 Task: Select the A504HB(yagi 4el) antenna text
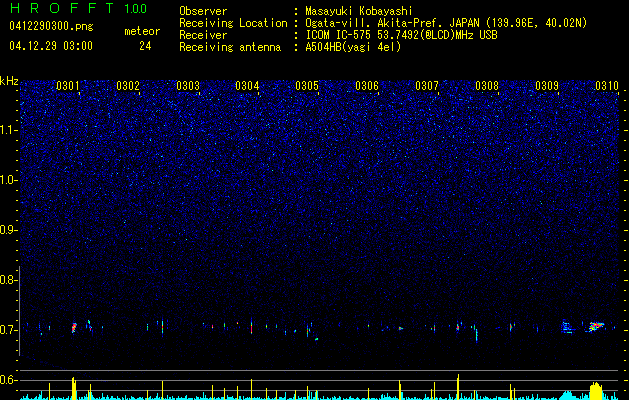point(353,47)
